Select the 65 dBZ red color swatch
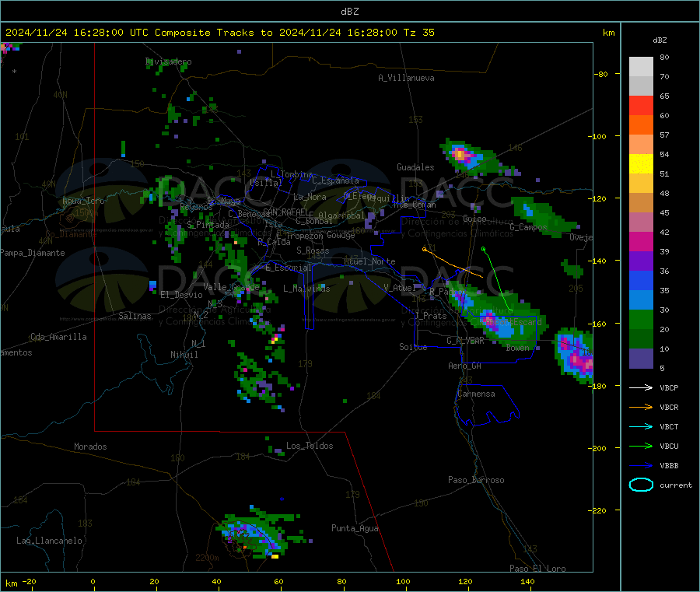700x592 pixels. (641, 105)
